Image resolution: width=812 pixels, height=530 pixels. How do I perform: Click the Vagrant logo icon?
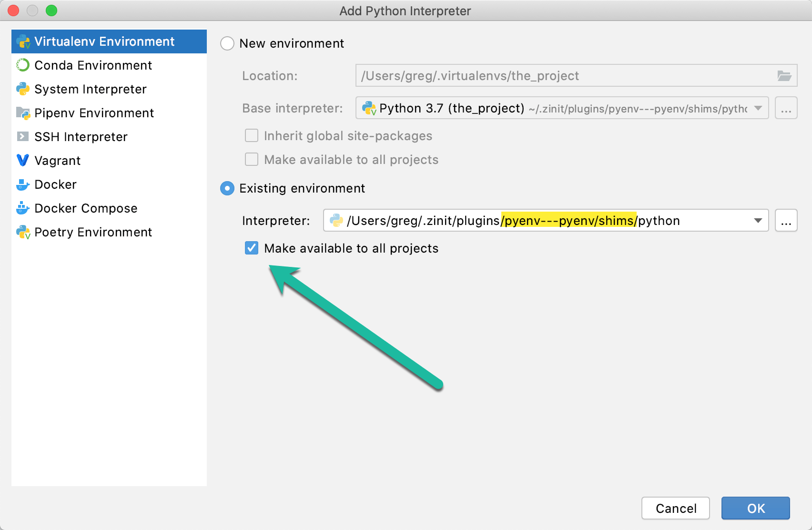[23, 161]
